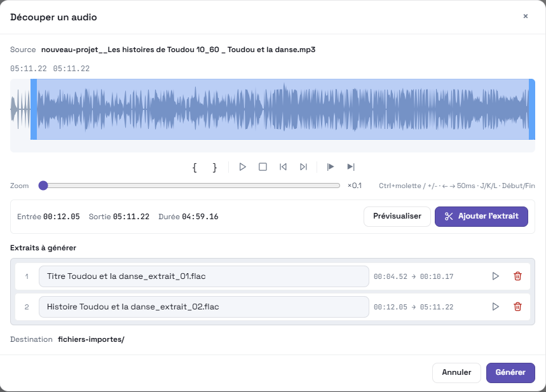Jump to the start with the skip-back icon
The height and width of the screenshot is (392, 546).
[x=283, y=167]
